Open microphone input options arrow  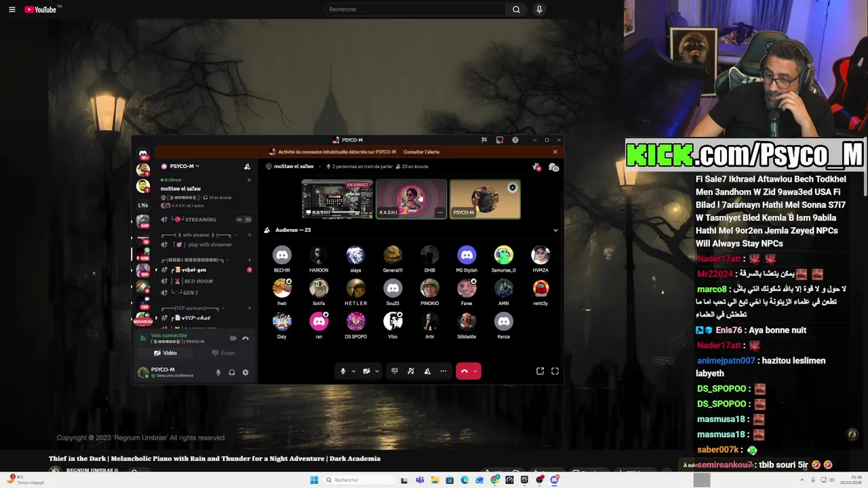click(x=353, y=371)
